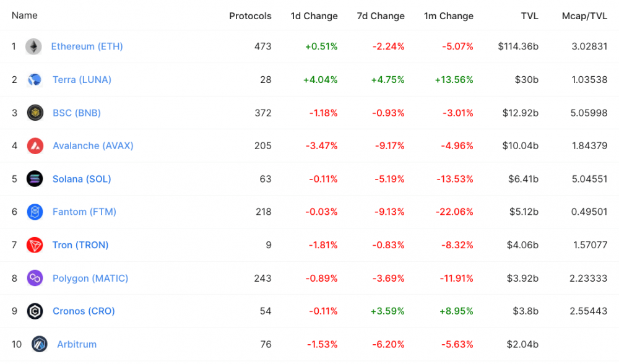Click the Tron red logo icon
Screen dimensions: 619x364
35,245
